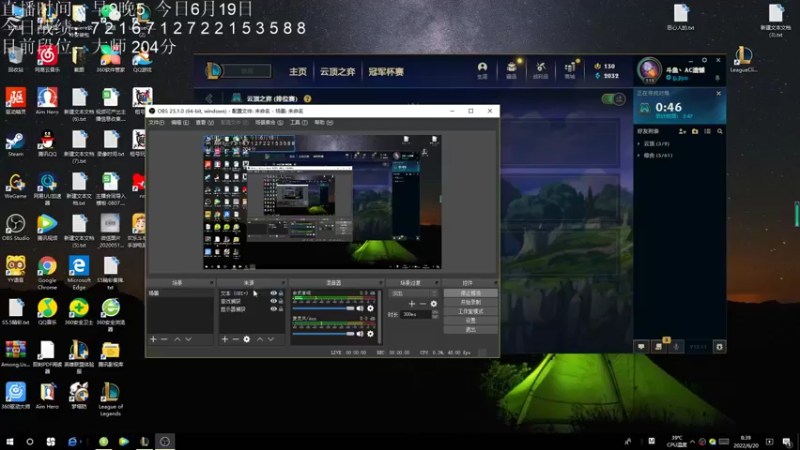The height and width of the screenshot is (450, 800).
Task: Add a new scene with the plus icon
Action: pos(153,339)
